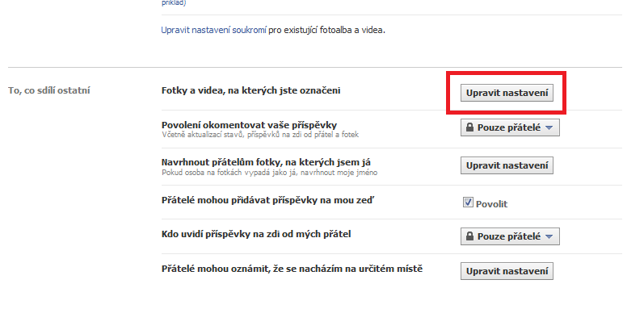Click Upravit nastavení for 'Navrhnout přátelům fotky'
Screen dimensions: 644x309
point(507,165)
